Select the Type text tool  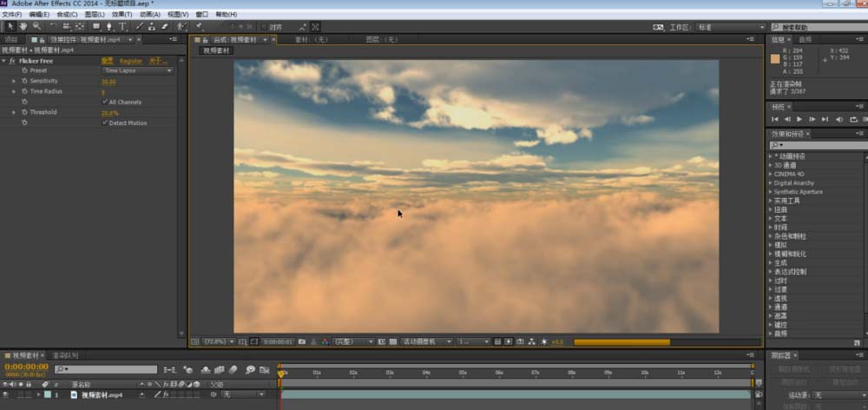coord(123,26)
